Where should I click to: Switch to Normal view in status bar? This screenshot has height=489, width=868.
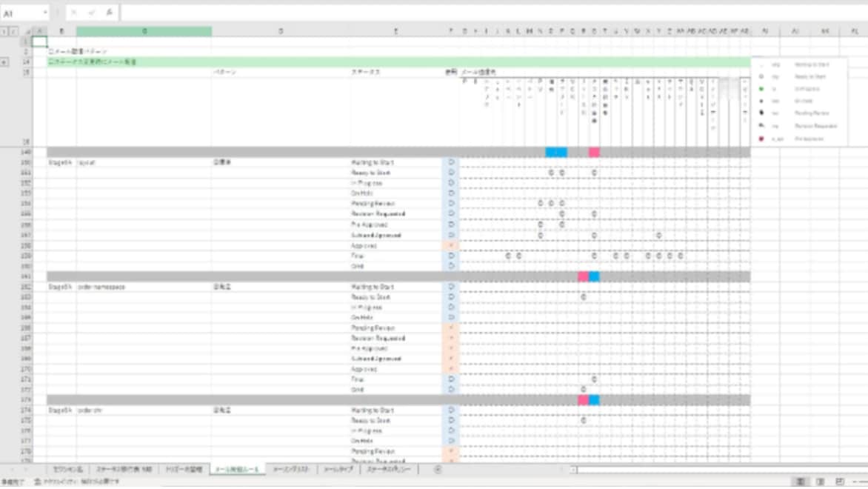click(801, 482)
